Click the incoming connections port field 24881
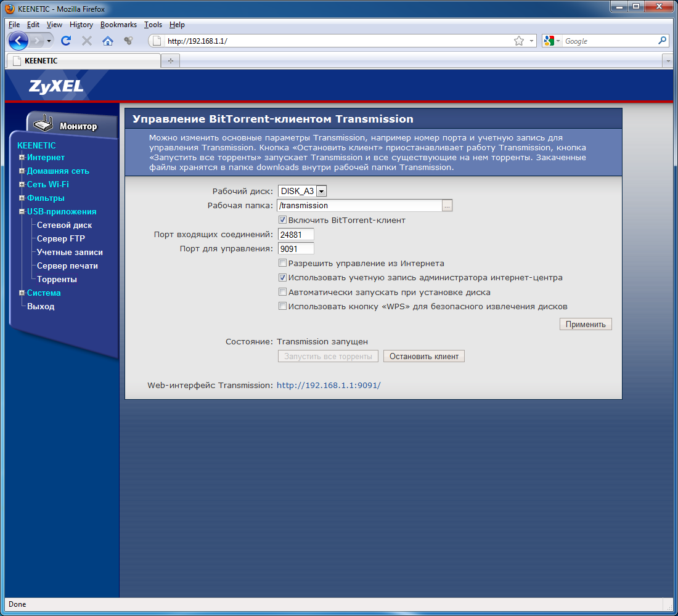678x616 pixels. pyautogui.click(x=296, y=235)
